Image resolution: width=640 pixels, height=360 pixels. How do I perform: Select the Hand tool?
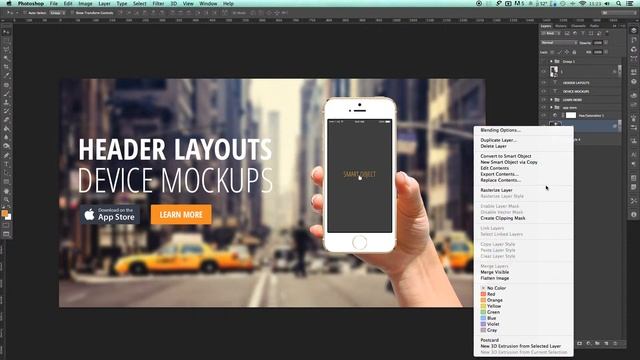pos(6,191)
